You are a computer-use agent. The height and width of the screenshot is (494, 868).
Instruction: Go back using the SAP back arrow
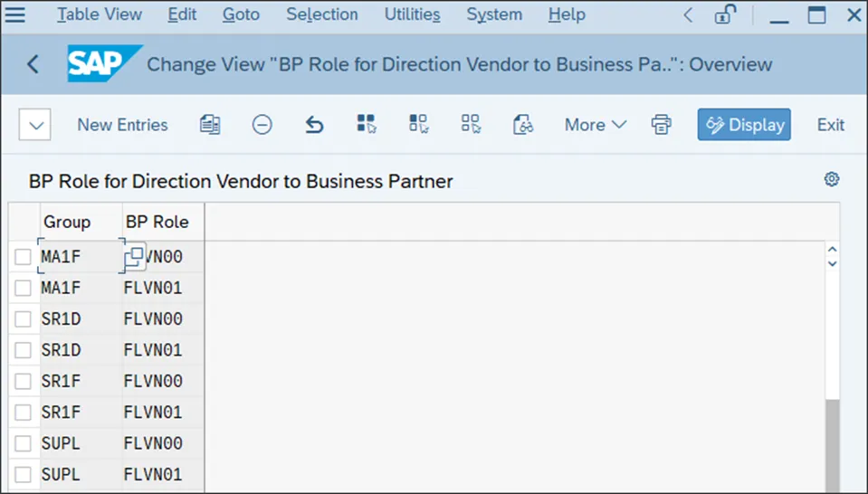33,64
